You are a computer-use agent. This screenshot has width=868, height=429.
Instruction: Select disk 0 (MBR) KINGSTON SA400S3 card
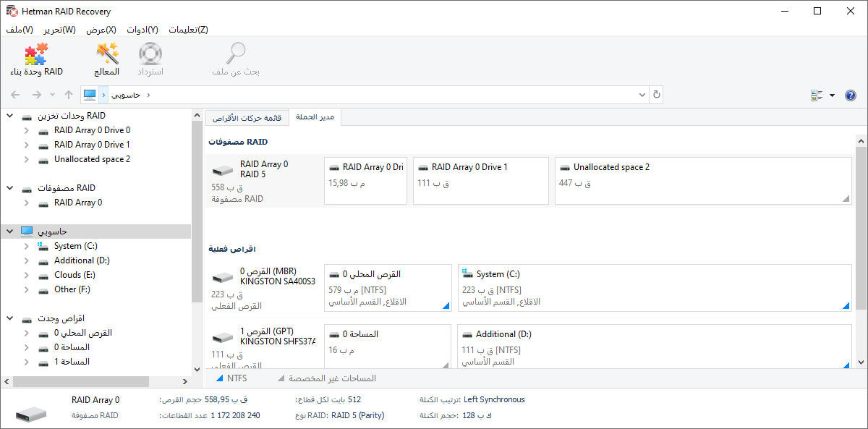click(x=263, y=289)
